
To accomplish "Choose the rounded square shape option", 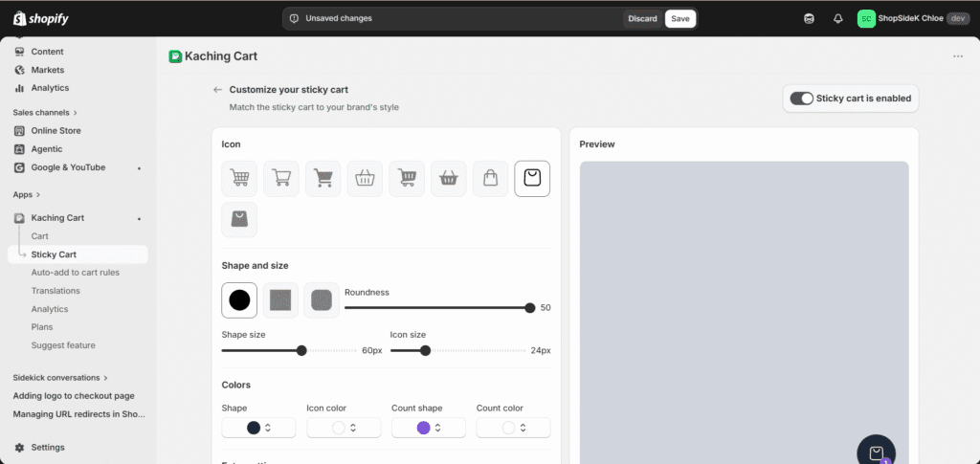I will coord(322,300).
